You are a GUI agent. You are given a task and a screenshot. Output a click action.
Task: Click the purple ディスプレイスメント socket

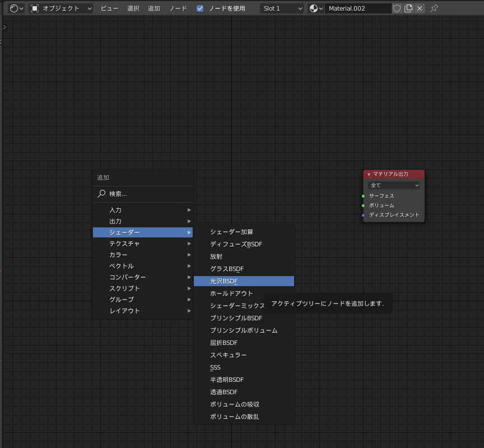coord(363,215)
